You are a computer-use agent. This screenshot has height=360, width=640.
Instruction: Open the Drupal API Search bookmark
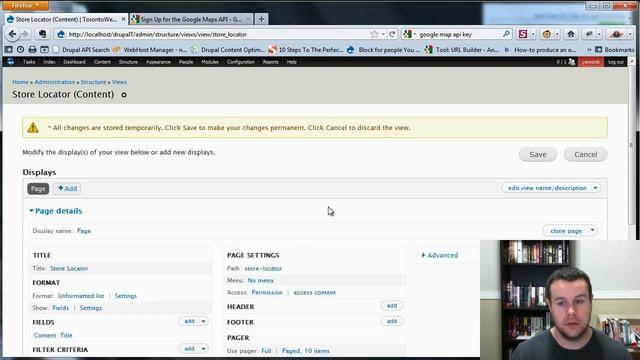point(82,50)
